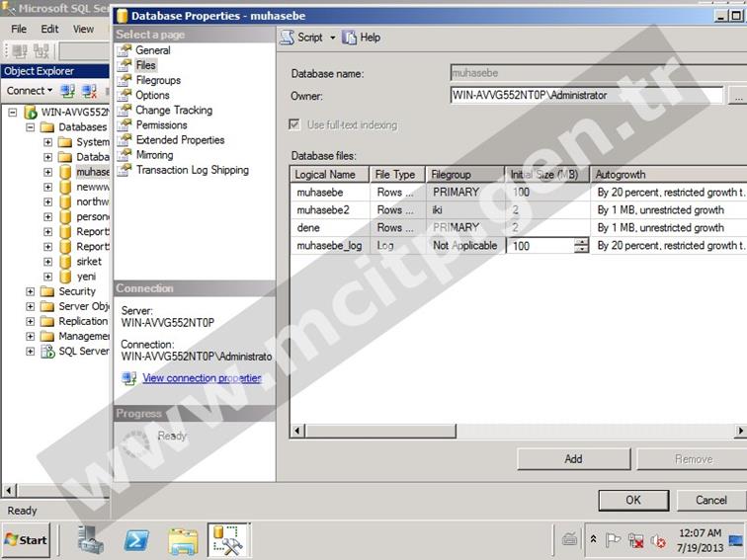Open the Script dropdown arrow
This screenshot has height=560, width=747.
[x=333, y=38]
